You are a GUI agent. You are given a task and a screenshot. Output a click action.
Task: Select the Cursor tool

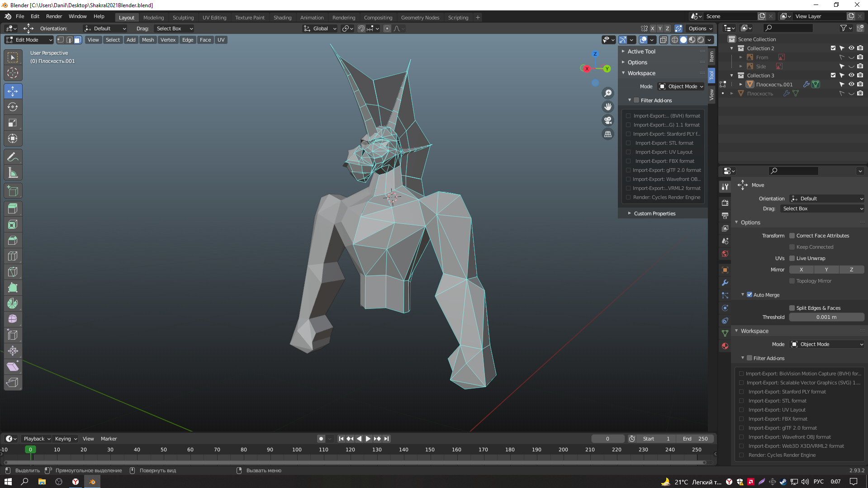pyautogui.click(x=13, y=73)
